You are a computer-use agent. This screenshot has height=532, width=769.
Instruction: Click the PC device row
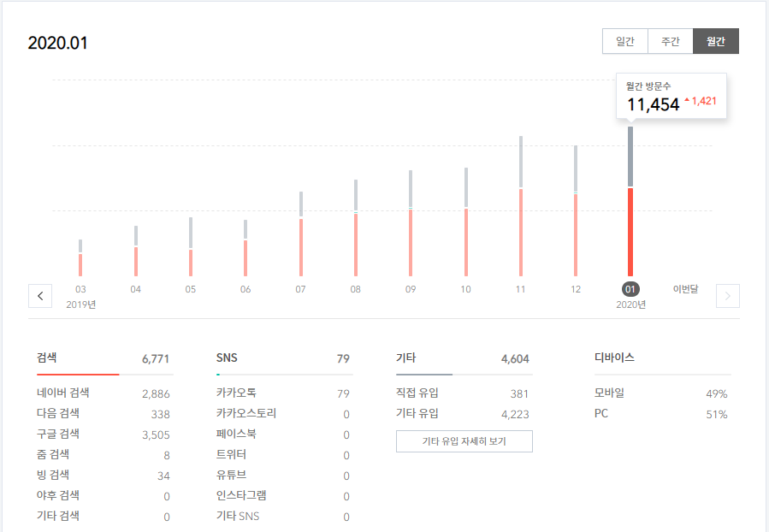661,414
